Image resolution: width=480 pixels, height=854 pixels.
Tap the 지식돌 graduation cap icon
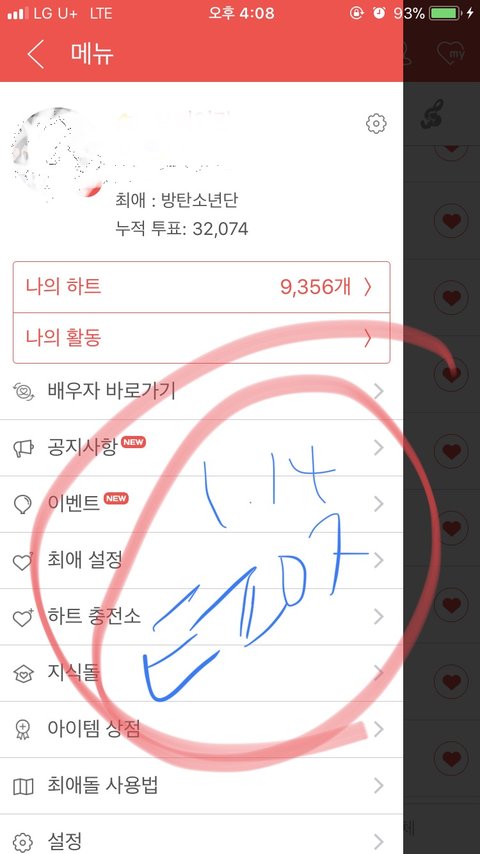(x=23, y=674)
